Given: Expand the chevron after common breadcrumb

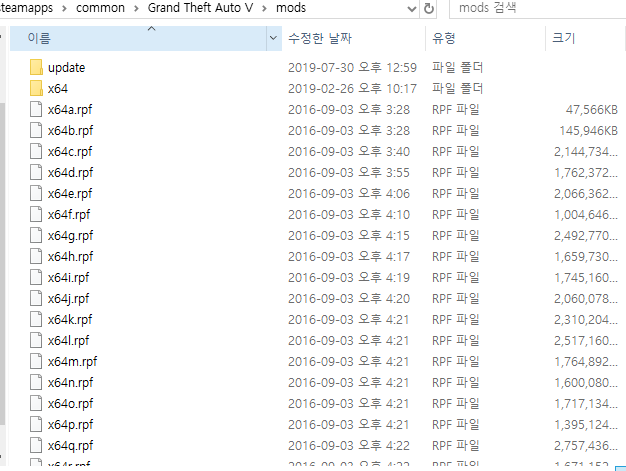Looking at the screenshot, I should tap(136, 8).
